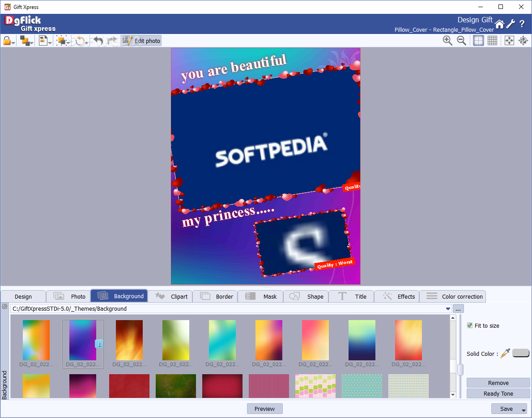The height and width of the screenshot is (418, 532).
Task: Expand the select objects dropdown arrow
Action: coord(68,43)
